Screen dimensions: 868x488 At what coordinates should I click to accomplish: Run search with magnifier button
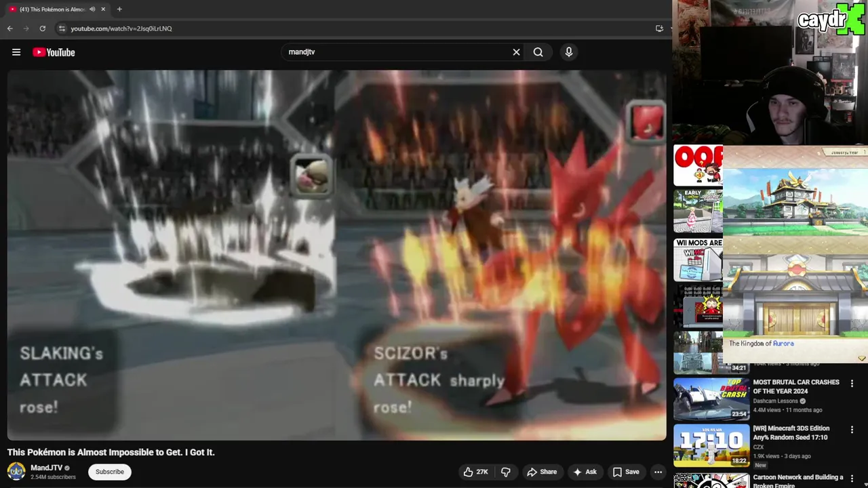[x=538, y=52]
